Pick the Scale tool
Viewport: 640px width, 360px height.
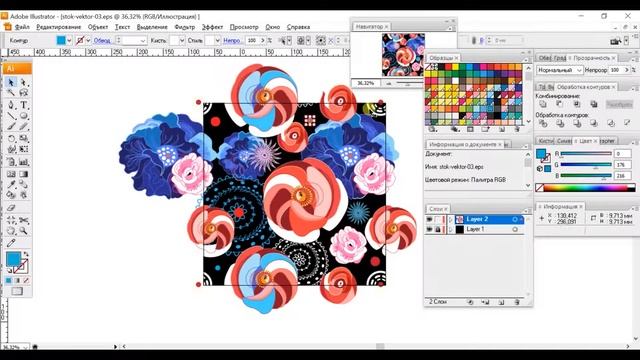click(x=24, y=138)
